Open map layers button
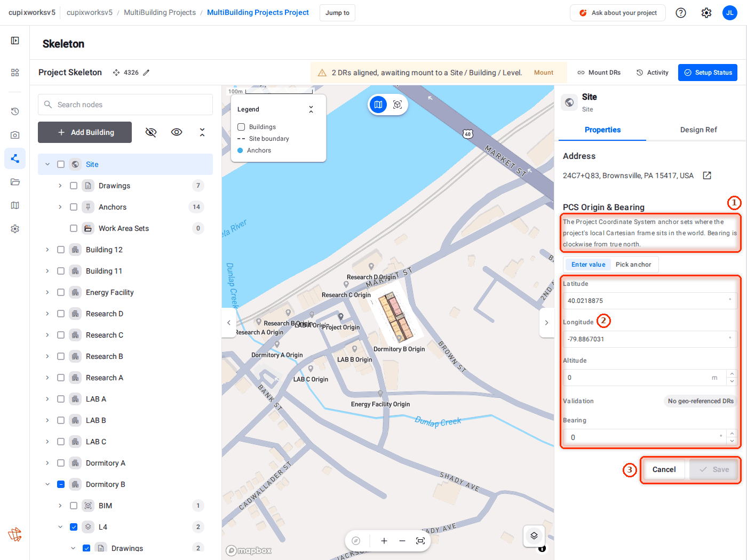747x560 pixels. coord(534,536)
